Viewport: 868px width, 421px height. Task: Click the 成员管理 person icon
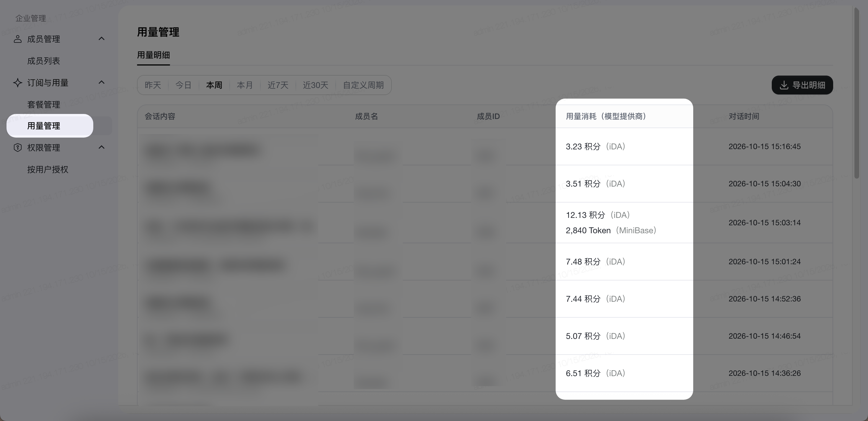[x=17, y=39]
